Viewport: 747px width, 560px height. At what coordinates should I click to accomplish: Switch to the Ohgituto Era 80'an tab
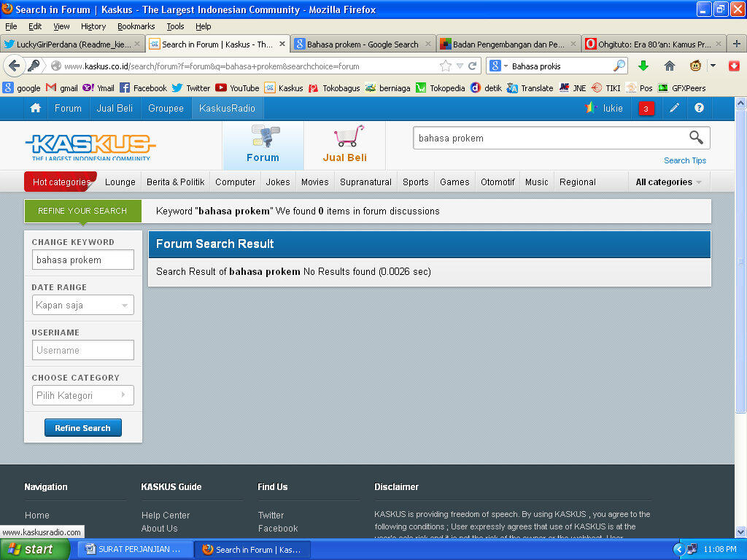pos(654,44)
